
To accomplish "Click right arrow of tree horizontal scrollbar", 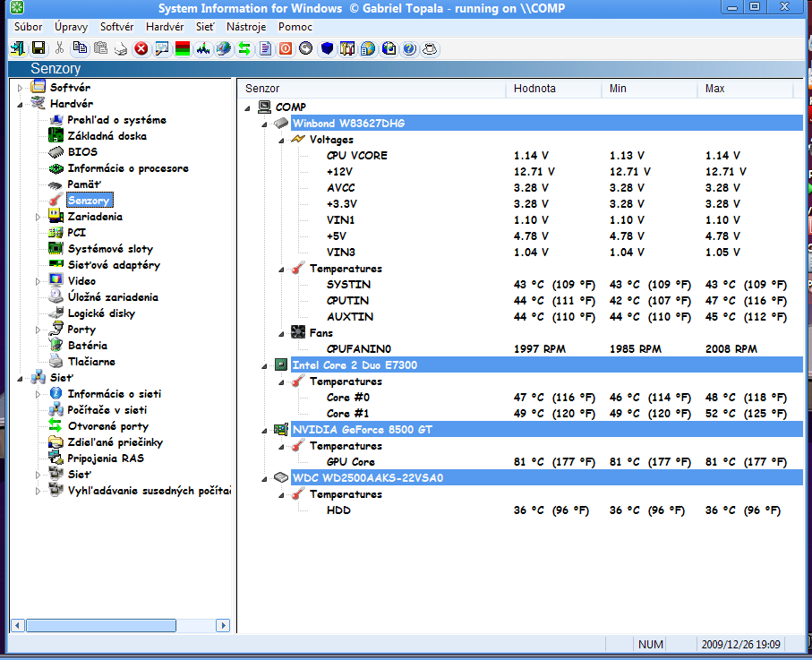I will point(224,625).
